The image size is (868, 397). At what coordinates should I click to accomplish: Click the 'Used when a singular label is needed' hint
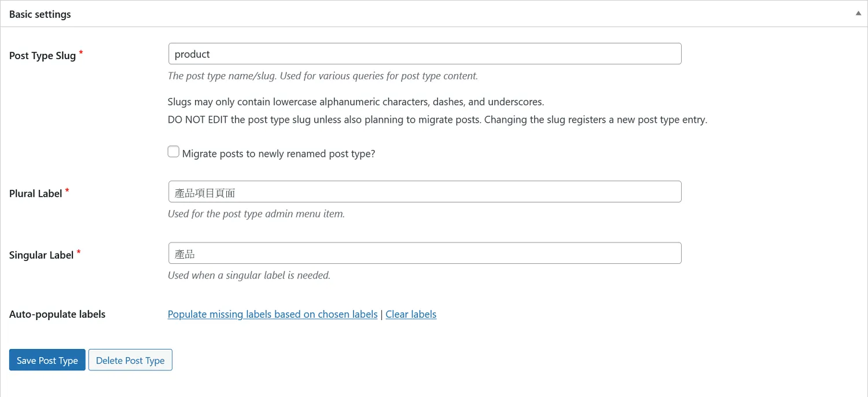(x=249, y=275)
